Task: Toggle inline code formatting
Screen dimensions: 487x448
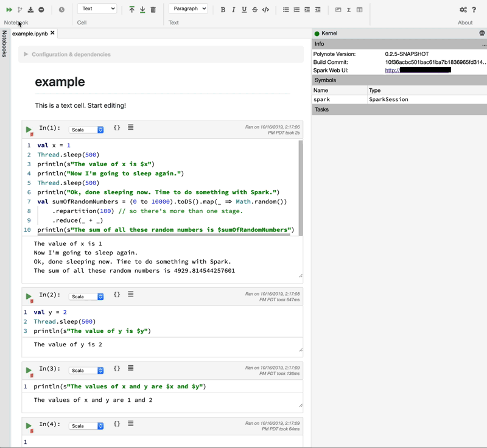Action: point(265,10)
